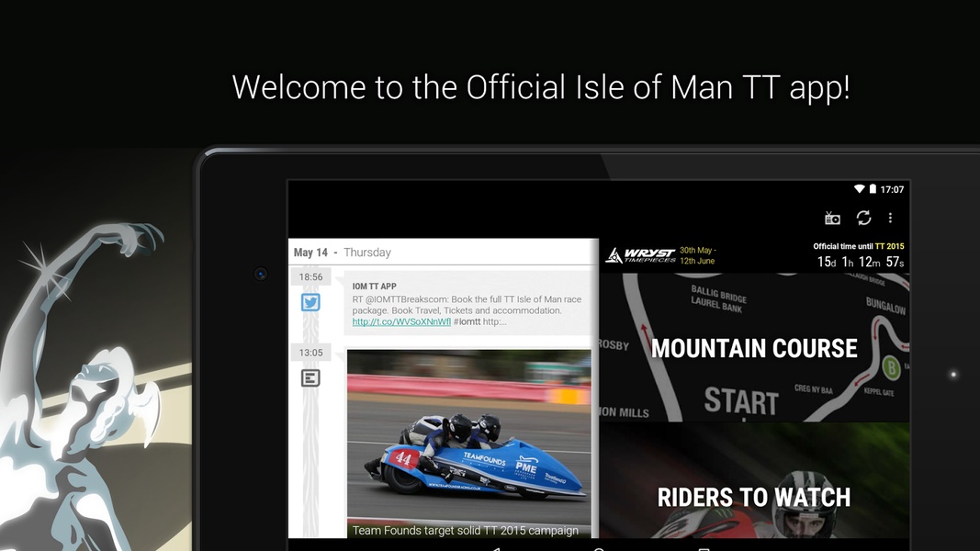980x551 pixels.
Task: Tap the news article icon beside the 13:05 entry
Action: tap(310, 378)
